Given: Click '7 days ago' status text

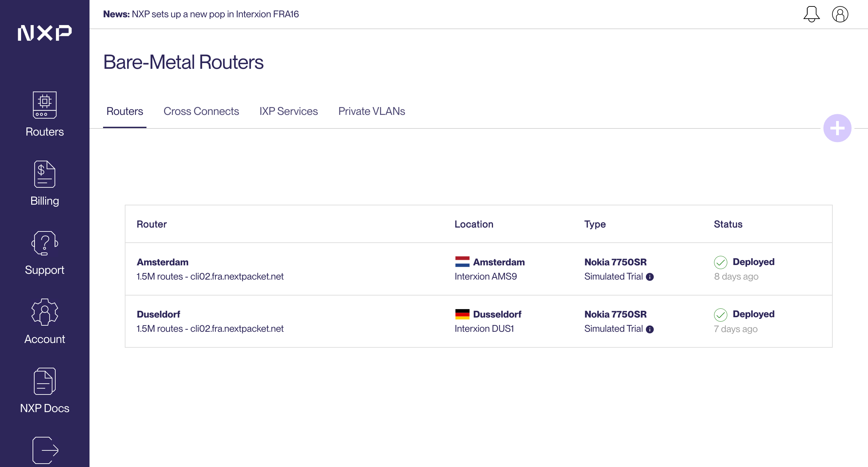Looking at the screenshot, I should [x=736, y=329].
